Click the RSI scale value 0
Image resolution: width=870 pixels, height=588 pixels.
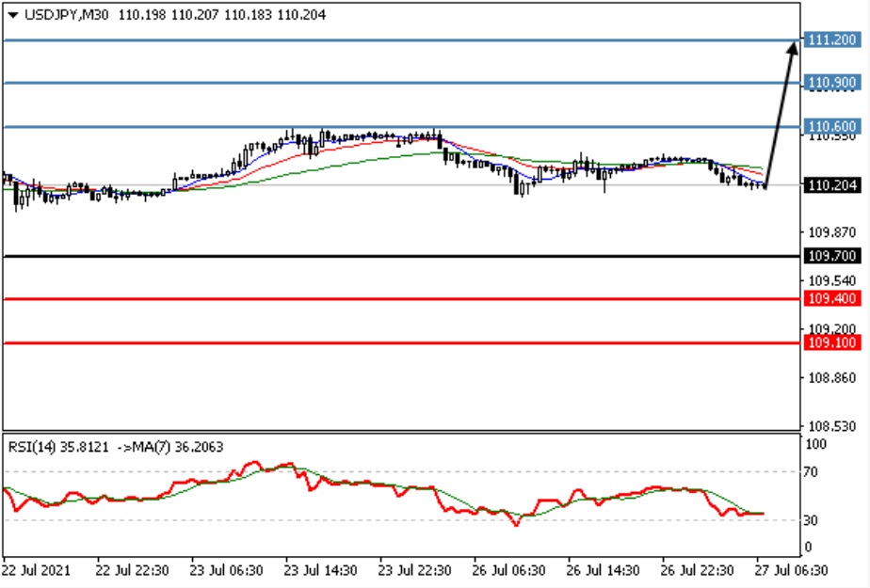[x=808, y=547]
